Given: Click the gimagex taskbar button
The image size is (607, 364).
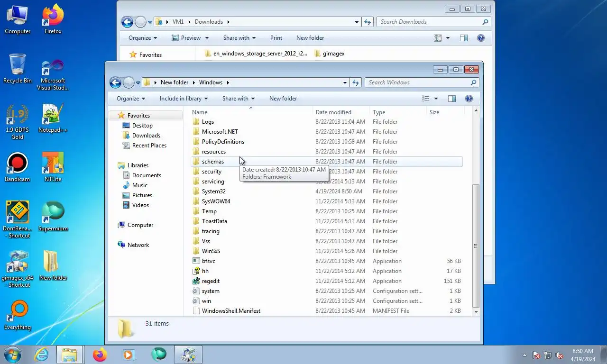Looking at the screenshot, I should click(x=188, y=355).
